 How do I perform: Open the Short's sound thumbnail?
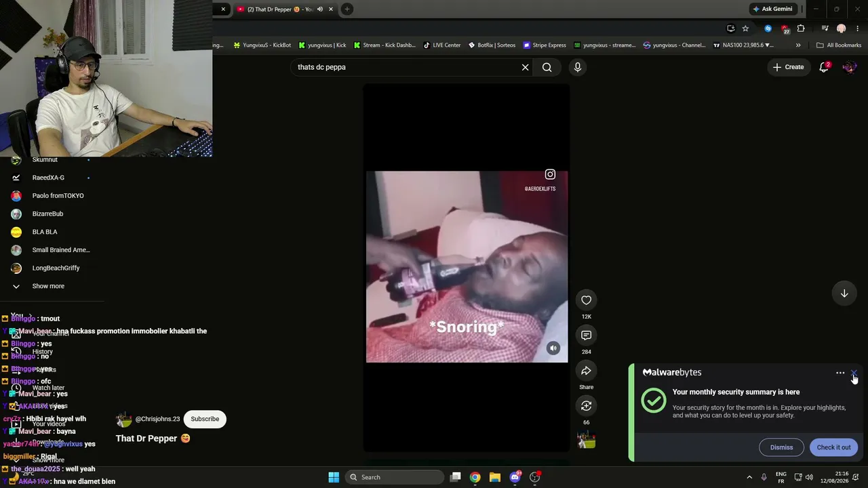click(587, 441)
